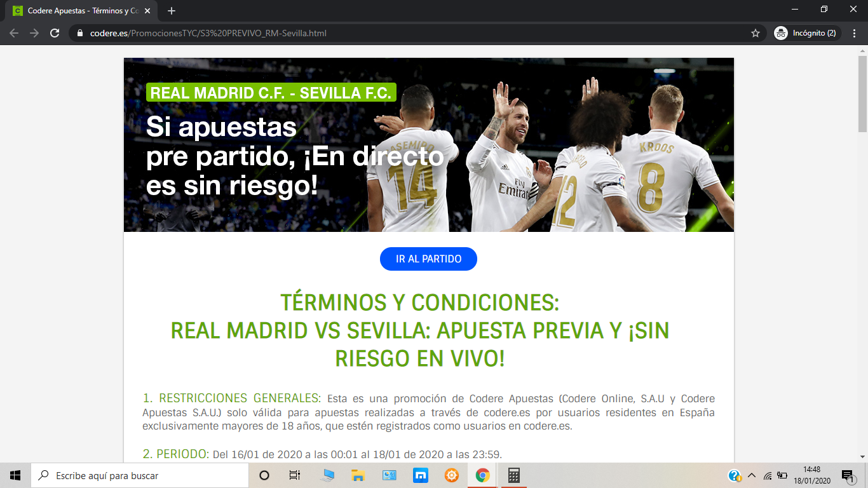This screenshot has width=868, height=488.
Task: Open the clock showing 14:48 18/01/2020
Action: (811, 475)
